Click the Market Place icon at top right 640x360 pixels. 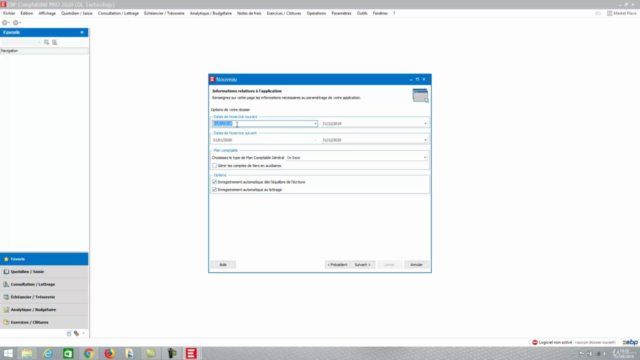coord(609,13)
